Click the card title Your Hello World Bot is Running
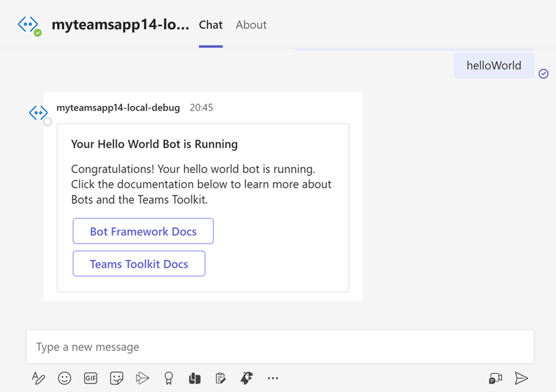The width and height of the screenshot is (556, 392). [x=154, y=144]
